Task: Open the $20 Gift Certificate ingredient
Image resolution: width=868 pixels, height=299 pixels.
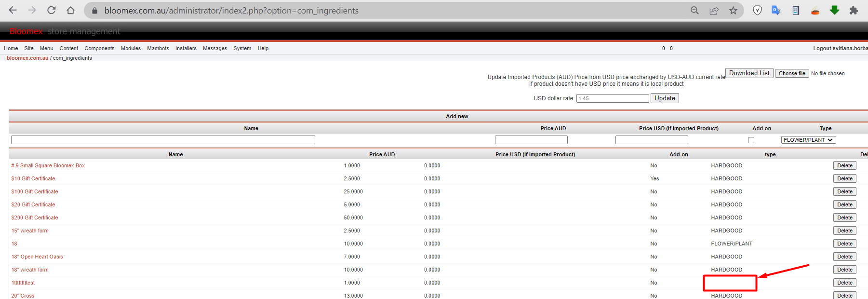Action: pyautogui.click(x=33, y=204)
